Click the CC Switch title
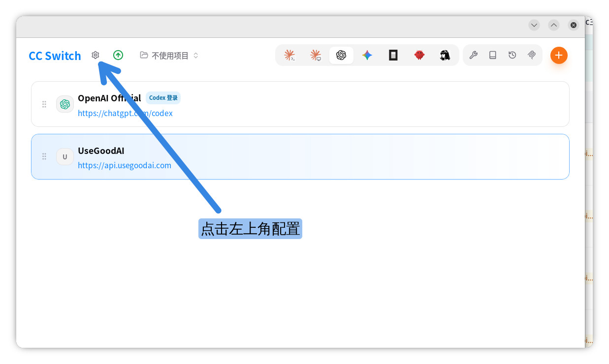 click(55, 56)
